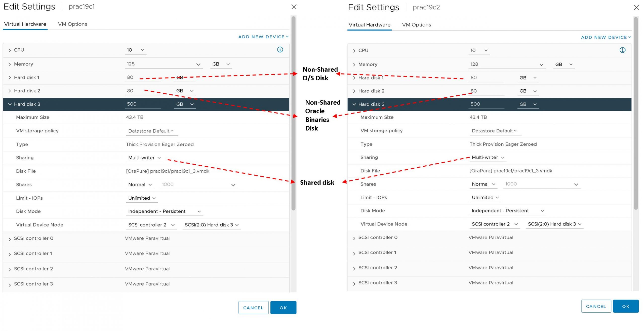
Task: Click CANCEL button in prac19c1 dialog
Action: point(253,308)
